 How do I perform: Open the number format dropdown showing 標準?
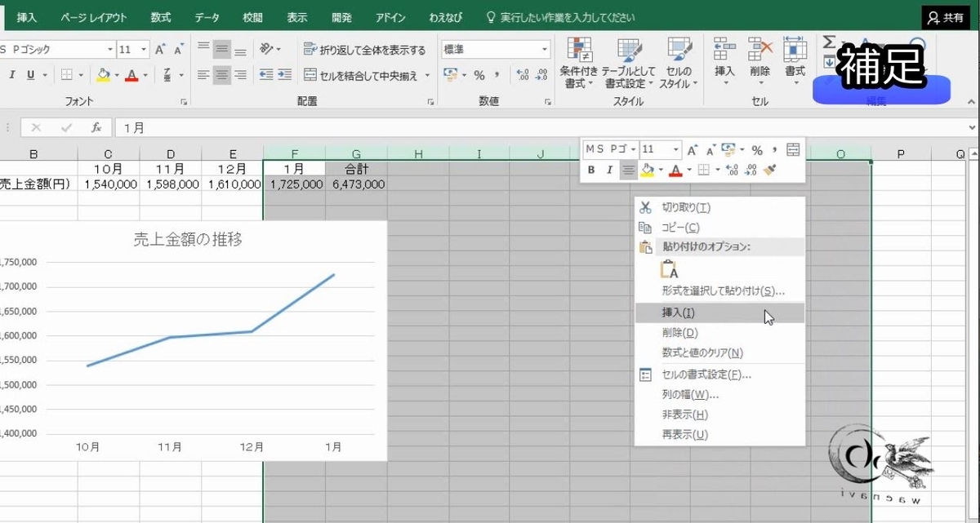click(490, 49)
